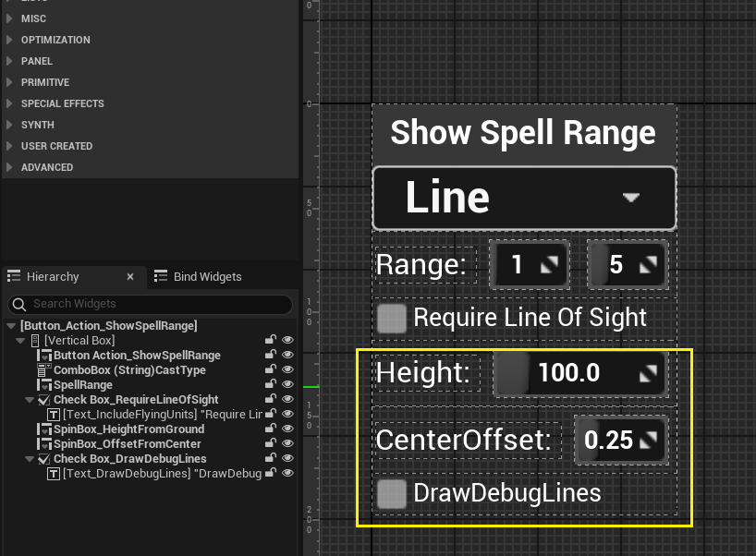
Task: Hide the SpinBox_HeightFromGround widget
Action: pyautogui.click(x=287, y=429)
